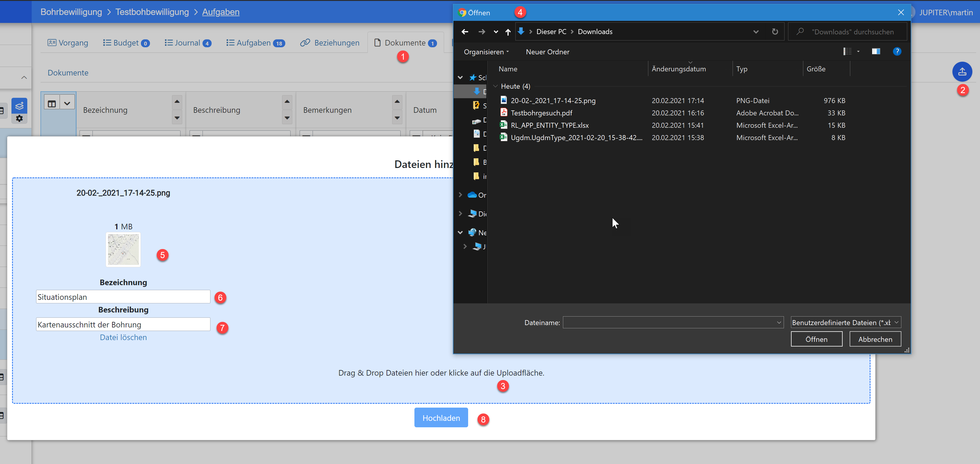Select the PNG file icon for 20-02-_2021_17-14-25.png
The image size is (980, 464).
(503, 100)
